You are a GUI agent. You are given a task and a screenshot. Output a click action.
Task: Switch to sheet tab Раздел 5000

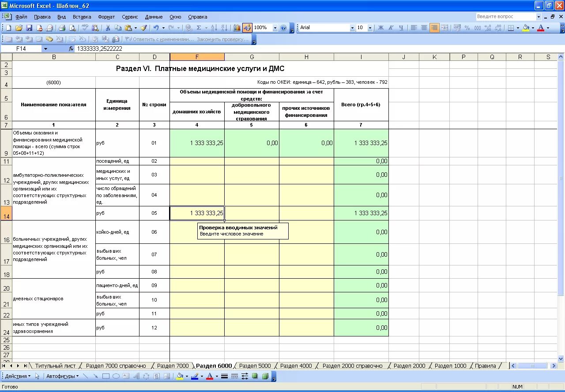click(255, 366)
